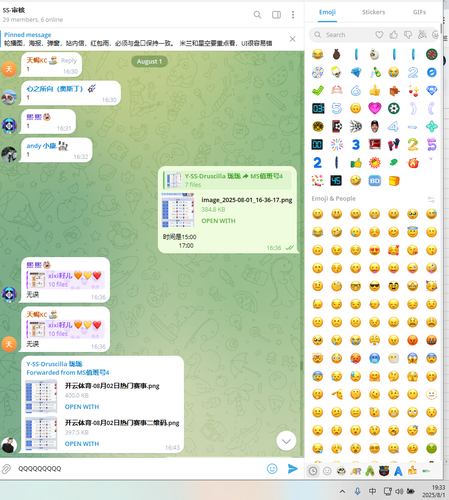Insert the blue BD badge emoji
Screen dimensions: 449x500
pyautogui.click(x=374, y=181)
